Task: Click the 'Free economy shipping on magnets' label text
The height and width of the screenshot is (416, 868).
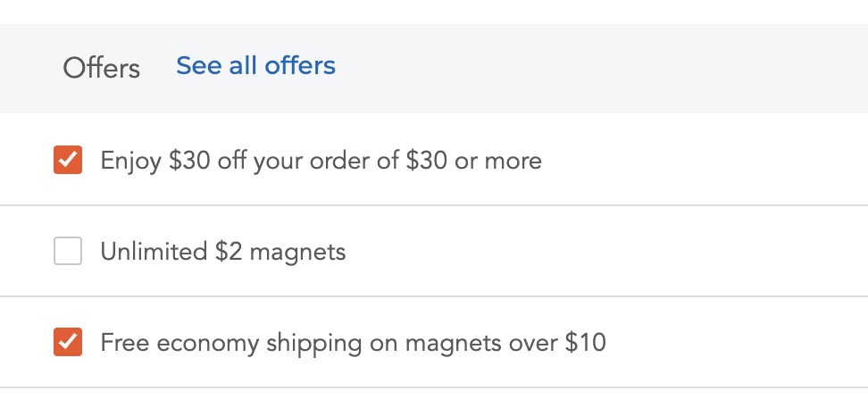Action: (x=353, y=342)
